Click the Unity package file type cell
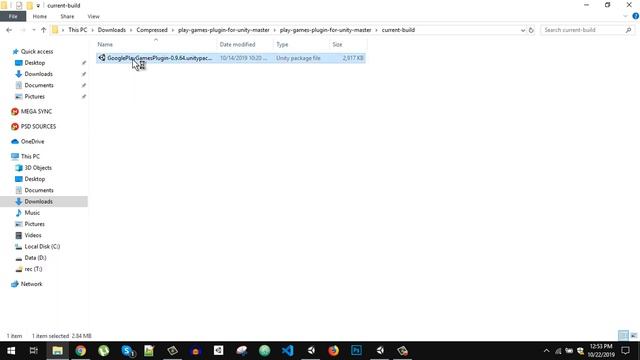This screenshot has height=360, width=640. [x=298, y=58]
